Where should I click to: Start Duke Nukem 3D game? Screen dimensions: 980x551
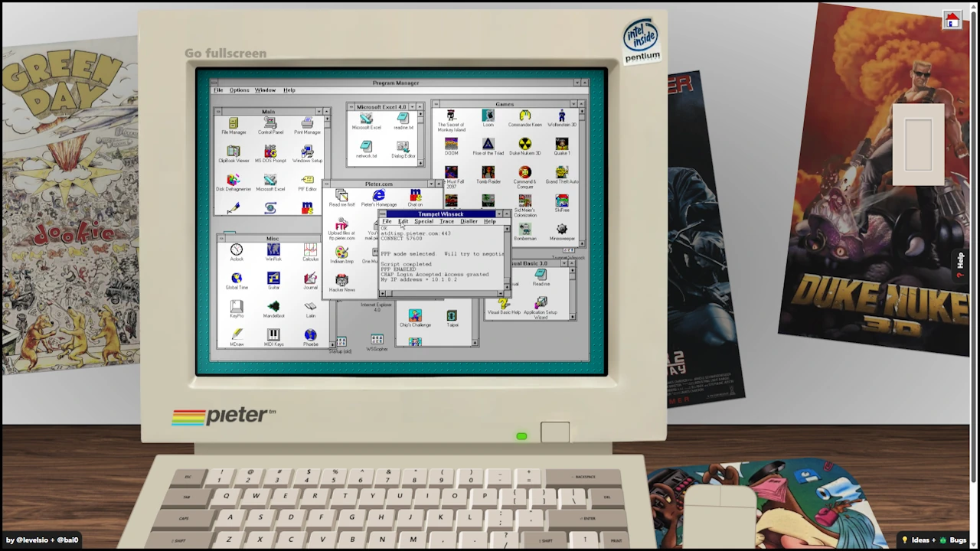click(524, 144)
